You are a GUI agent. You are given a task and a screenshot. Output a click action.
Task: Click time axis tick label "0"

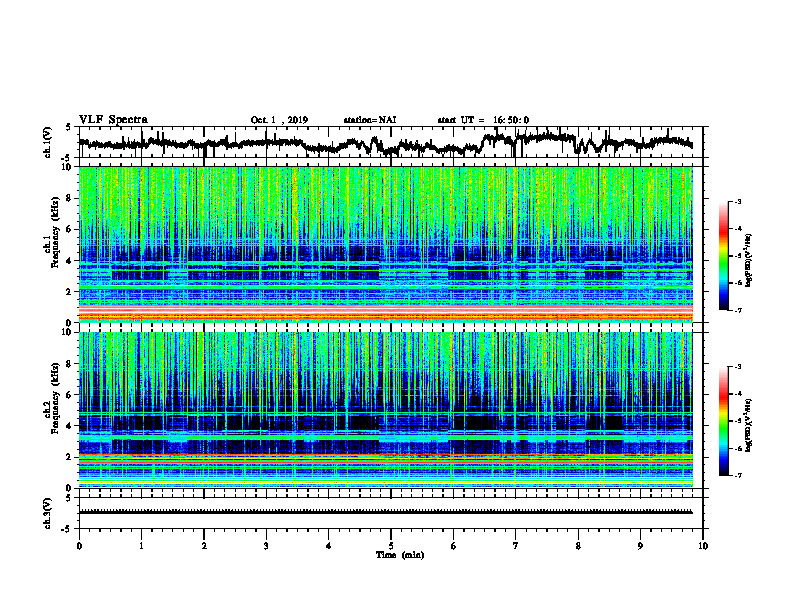[x=79, y=546]
